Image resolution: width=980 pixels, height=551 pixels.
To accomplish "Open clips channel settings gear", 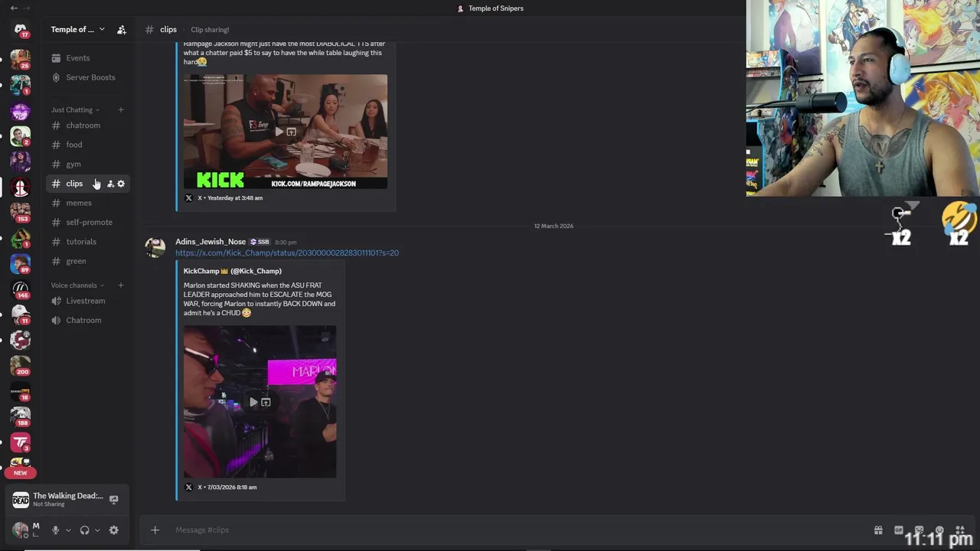I will pyautogui.click(x=121, y=184).
